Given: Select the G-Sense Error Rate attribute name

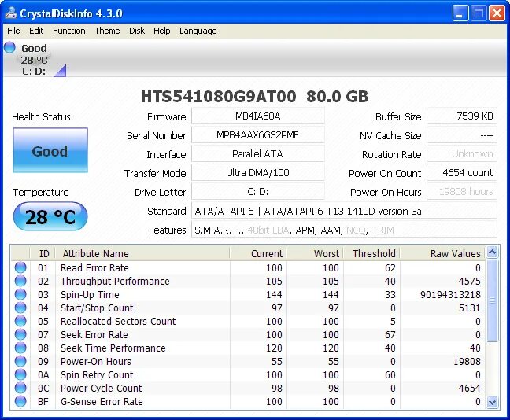Looking at the screenshot, I should 102,401.
